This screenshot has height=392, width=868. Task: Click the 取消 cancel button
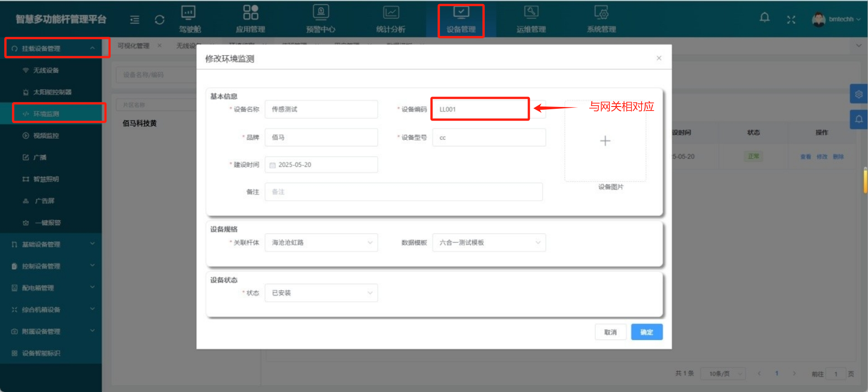[610, 332]
